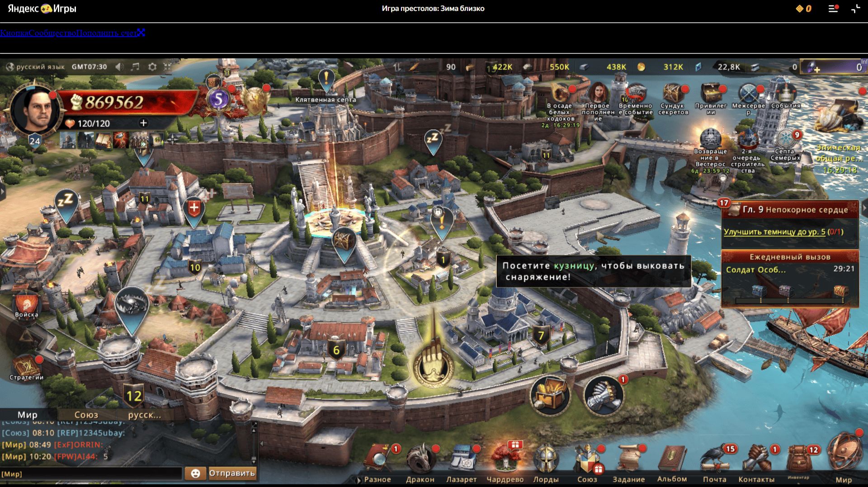
Task: Open the Септа Семерых icon
Action: click(786, 138)
